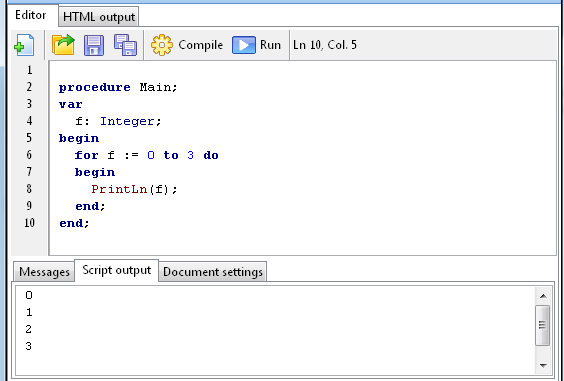The width and height of the screenshot is (564, 381).
Task: Click the 'PrintLn(f);' statement
Action: click(135, 189)
